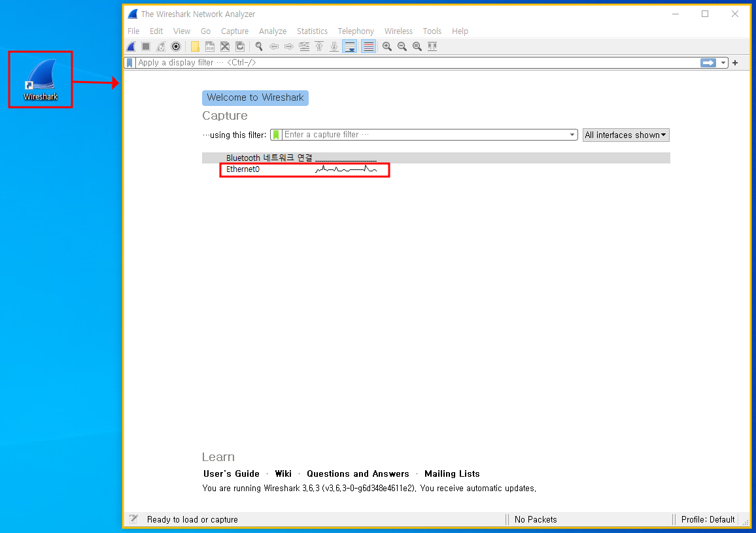Open Capture options gear icon
Screen dimensions: 756x533
pos(176,47)
